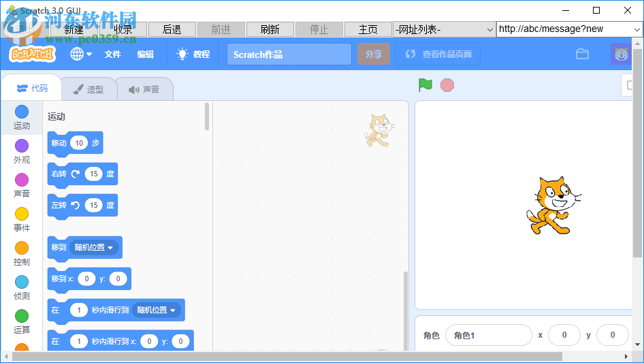Click the 右转 turn right block's arrow icon
The height and width of the screenshot is (363, 644).
75,174
